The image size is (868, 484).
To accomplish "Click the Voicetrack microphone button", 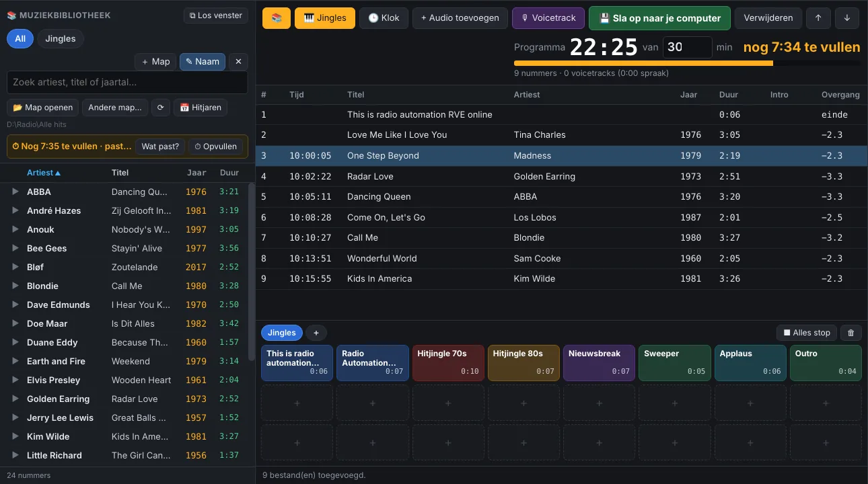I will point(548,18).
